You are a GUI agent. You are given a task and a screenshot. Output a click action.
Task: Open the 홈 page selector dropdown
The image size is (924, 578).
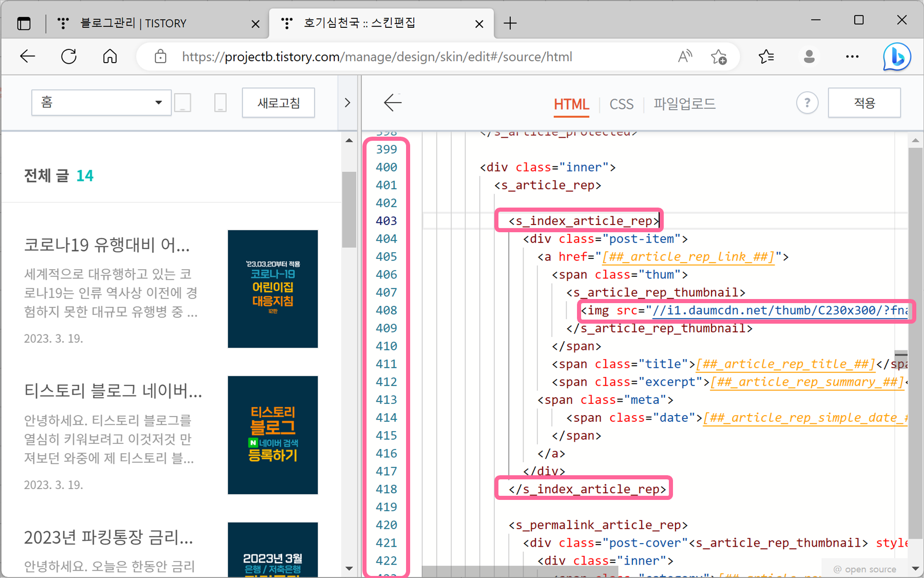[101, 103]
